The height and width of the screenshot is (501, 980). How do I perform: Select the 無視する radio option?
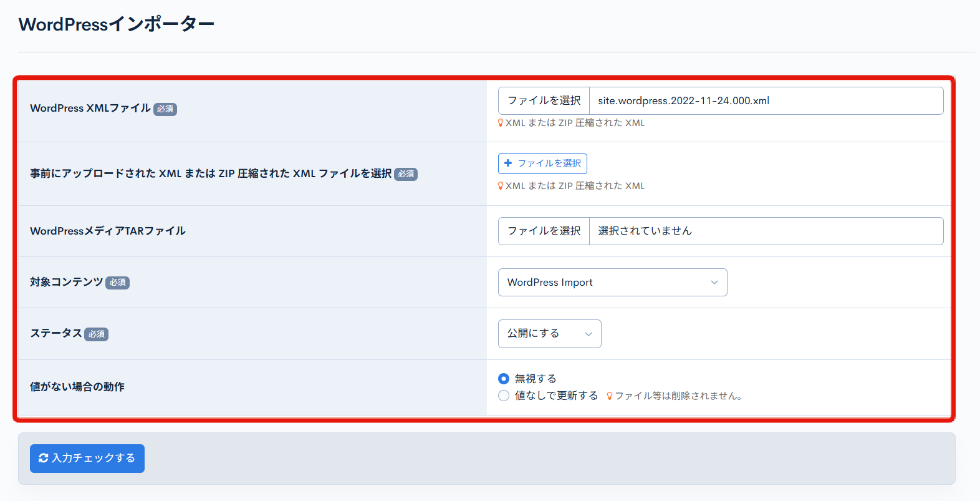click(504, 379)
